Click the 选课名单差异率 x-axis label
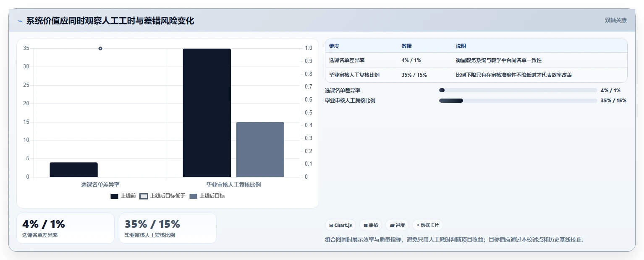 [x=100, y=185]
